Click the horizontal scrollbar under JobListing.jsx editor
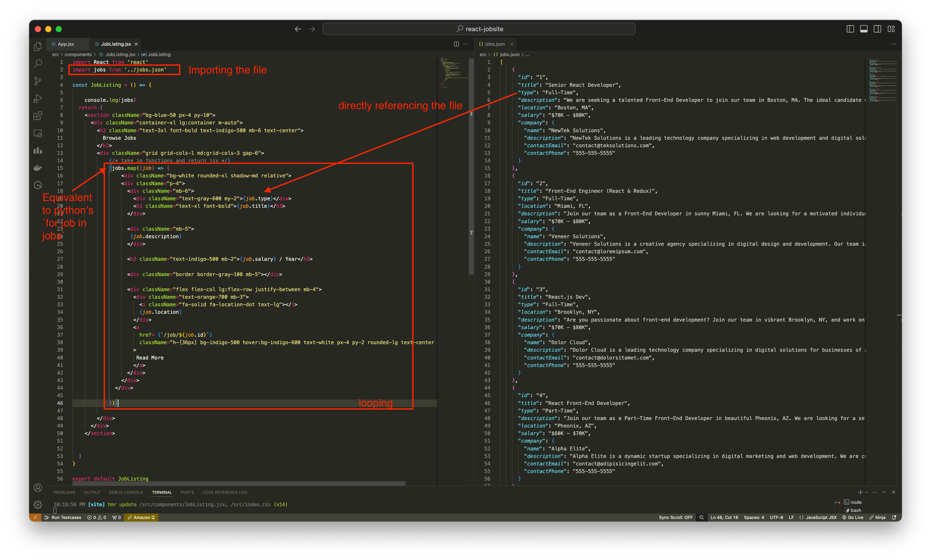The width and height of the screenshot is (931, 560). 239,483
